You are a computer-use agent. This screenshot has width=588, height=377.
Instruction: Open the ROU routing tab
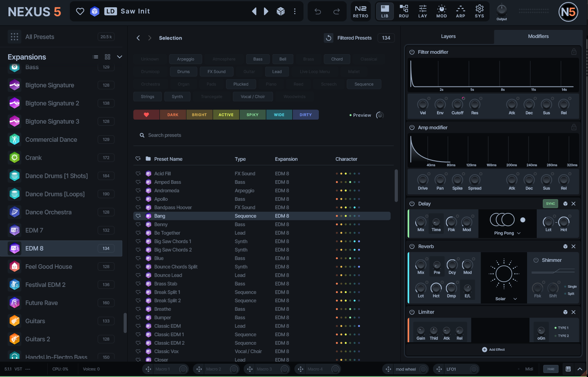[x=404, y=11]
